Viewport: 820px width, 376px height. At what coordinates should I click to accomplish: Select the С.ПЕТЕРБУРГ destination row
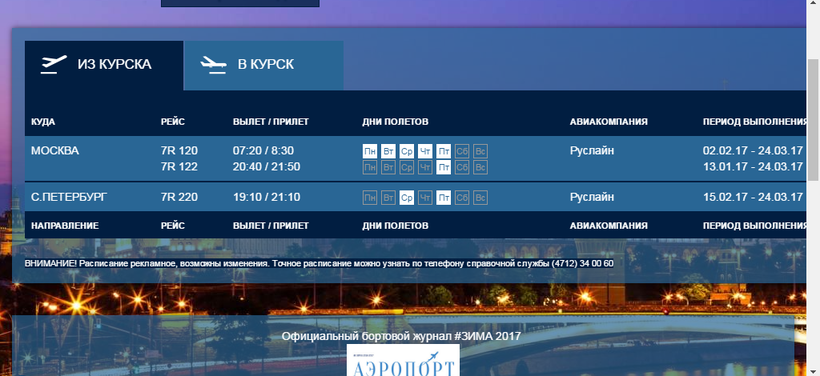(x=415, y=197)
